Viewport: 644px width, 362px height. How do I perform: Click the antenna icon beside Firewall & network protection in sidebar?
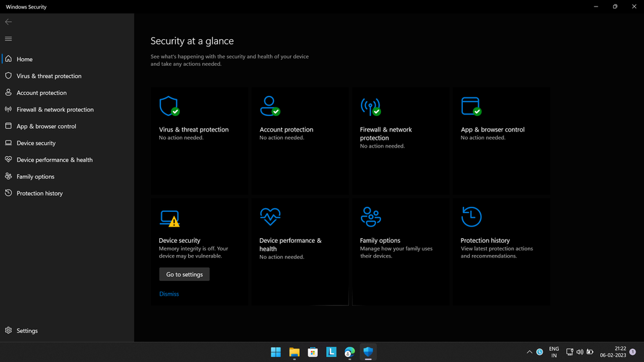point(8,109)
